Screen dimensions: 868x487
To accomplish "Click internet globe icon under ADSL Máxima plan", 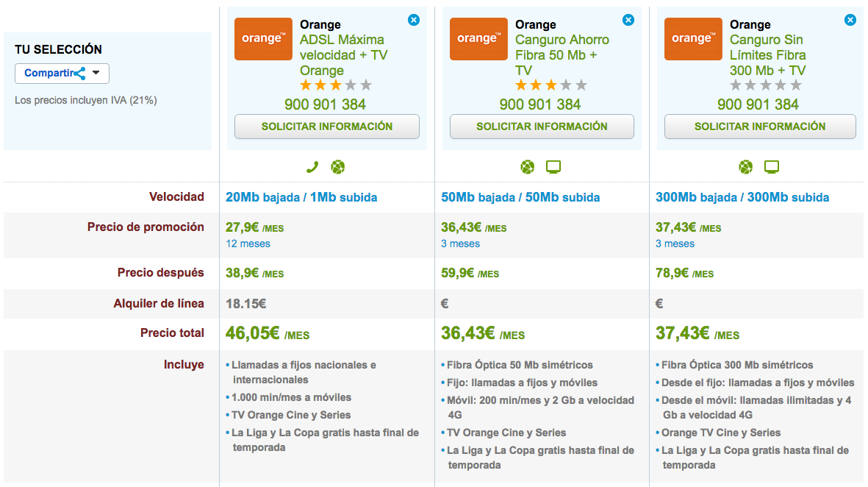I will 337,167.
